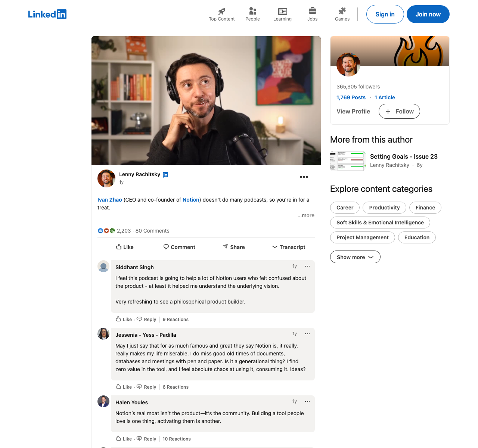Reply to Halen Youles' comment
478x448 pixels.
point(146,439)
